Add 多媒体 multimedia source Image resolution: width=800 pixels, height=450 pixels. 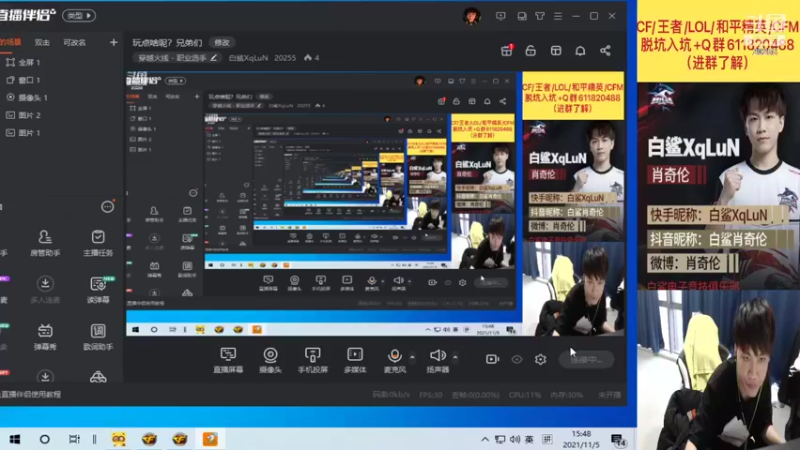coord(355,360)
